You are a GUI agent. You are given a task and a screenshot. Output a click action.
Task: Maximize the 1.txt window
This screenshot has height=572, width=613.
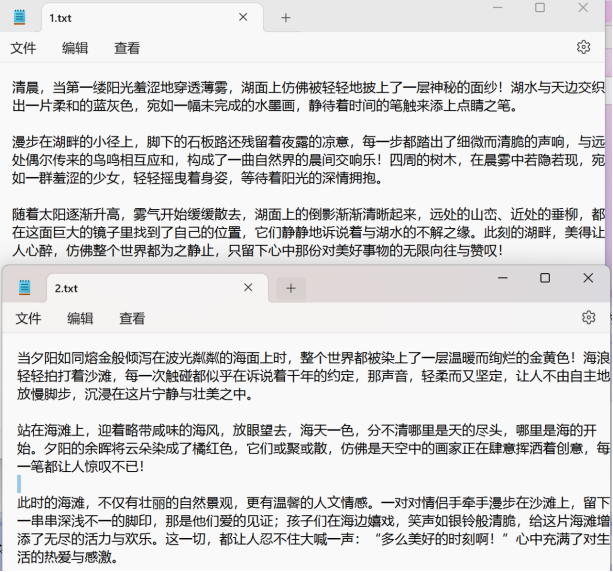[x=540, y=7]
